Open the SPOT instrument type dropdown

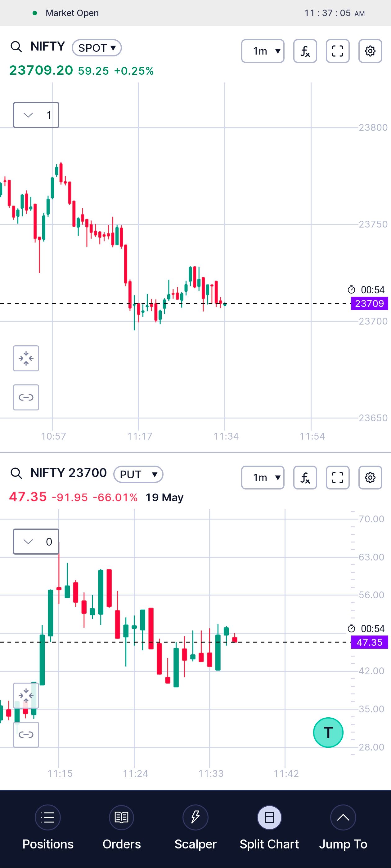click(97, 47)
